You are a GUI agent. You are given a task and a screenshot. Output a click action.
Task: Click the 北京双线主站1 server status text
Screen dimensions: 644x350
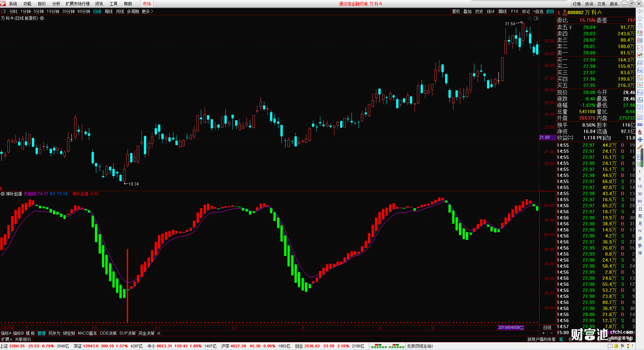[420, 346]
